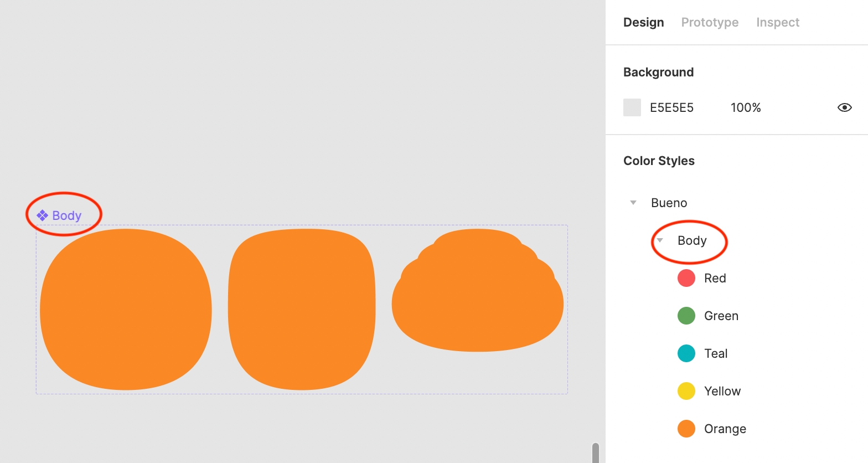Click the Color Styles section heading
The height and width of the screenshot is (463, 868).
[659, 161]
